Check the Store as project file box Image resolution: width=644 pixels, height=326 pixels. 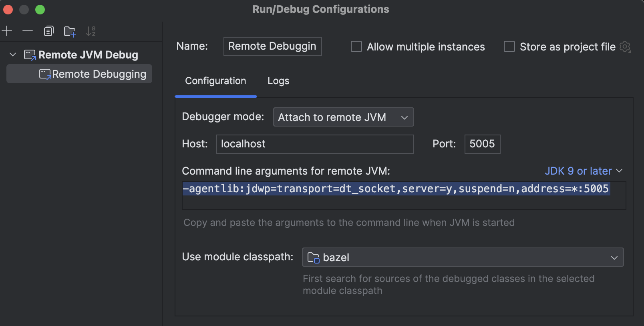point(509,47)
